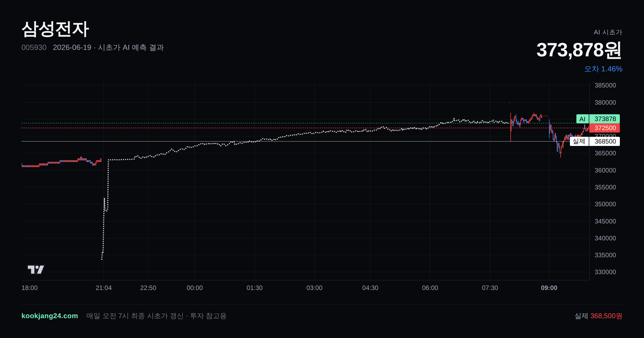The image size is (644, 338).
Task: Click the 06:00 time axis label
Action: 430,288
